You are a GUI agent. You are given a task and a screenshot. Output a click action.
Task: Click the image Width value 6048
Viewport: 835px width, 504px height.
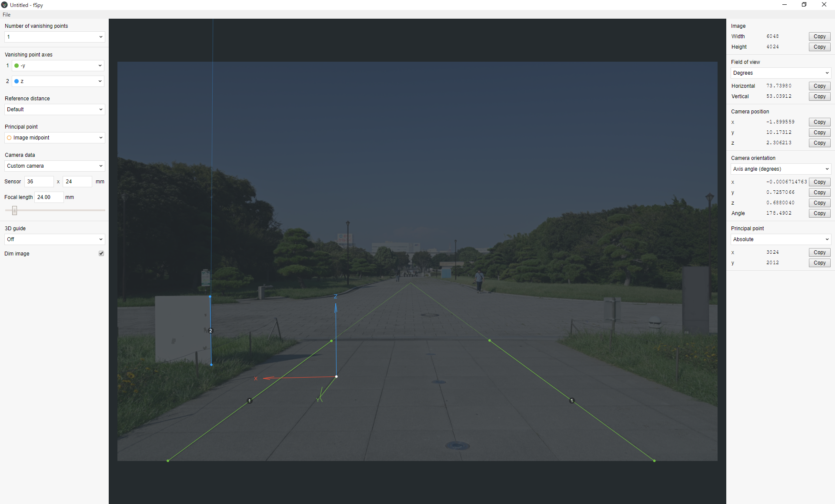pyautogui.click(x=772, y=36)
